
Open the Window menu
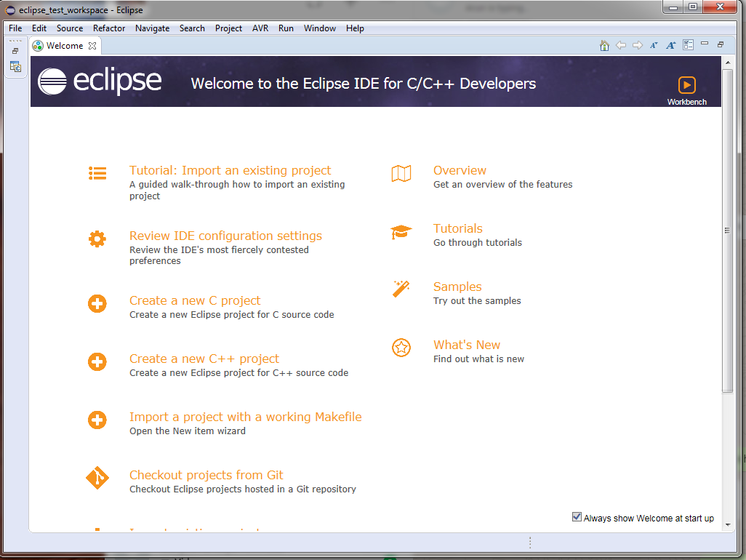(320, 28)
